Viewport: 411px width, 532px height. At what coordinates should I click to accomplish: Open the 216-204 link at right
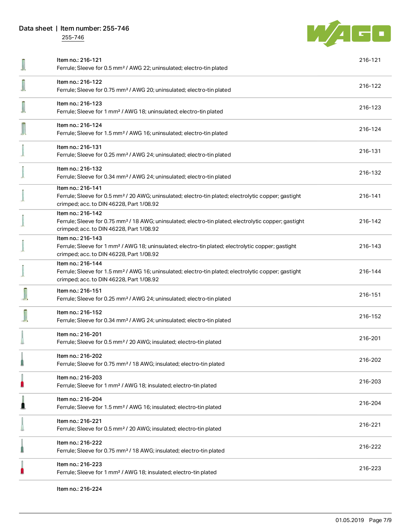(370, 403)
